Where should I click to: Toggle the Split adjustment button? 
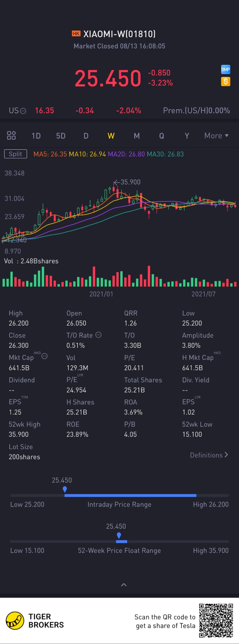tap(16, 154)
